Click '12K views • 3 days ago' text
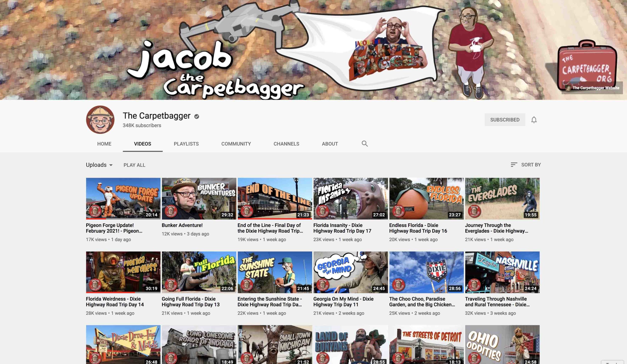Viewport: 627px width, 364px height. coord(185,234)
